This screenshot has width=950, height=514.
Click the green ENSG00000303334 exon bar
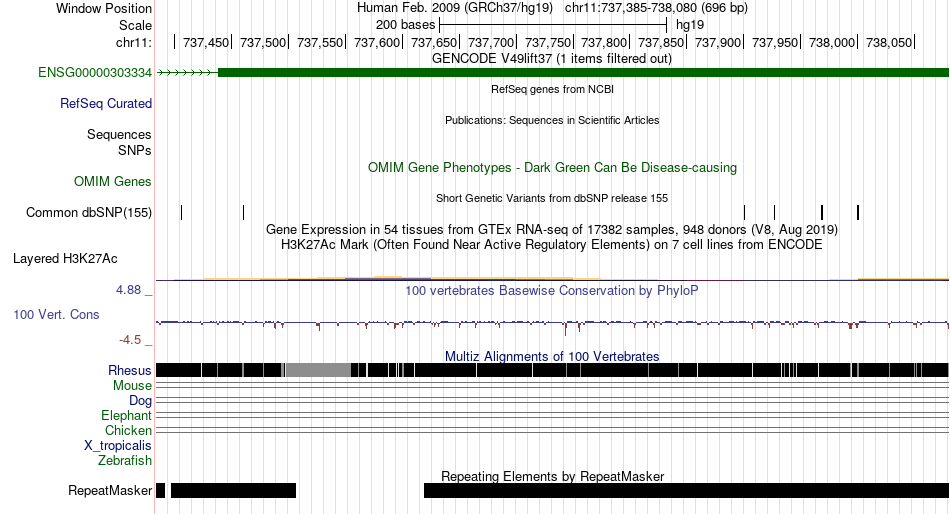point(583,73)
